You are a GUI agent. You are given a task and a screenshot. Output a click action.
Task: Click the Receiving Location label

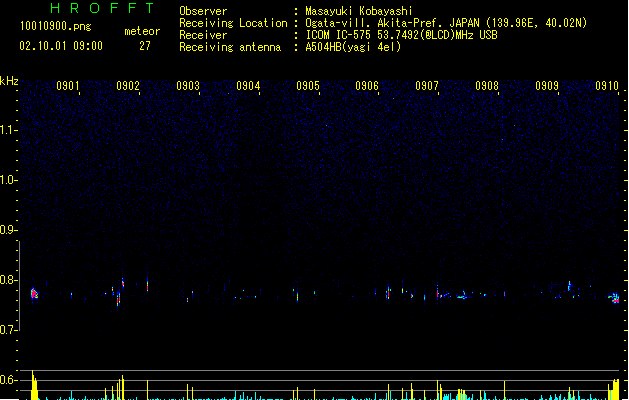(x=233, y=23)
